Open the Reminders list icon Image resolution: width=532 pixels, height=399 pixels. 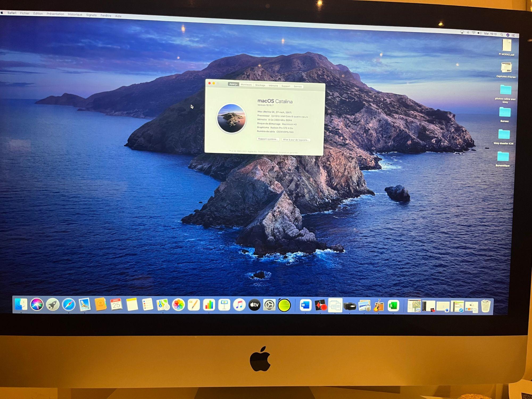coord(147,305)
